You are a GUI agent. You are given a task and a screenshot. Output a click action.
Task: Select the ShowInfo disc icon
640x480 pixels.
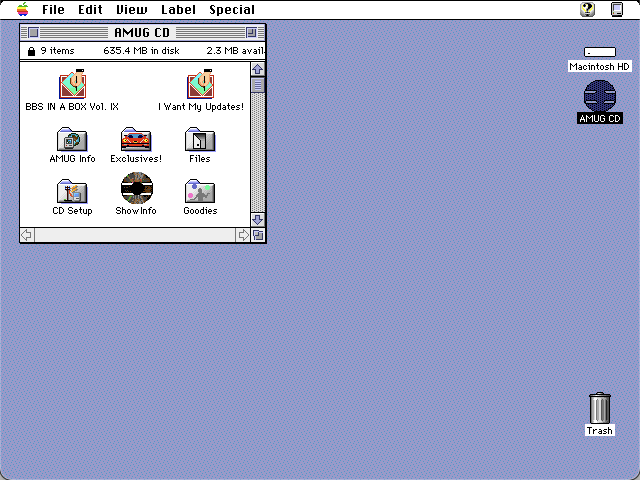(137, 188)
